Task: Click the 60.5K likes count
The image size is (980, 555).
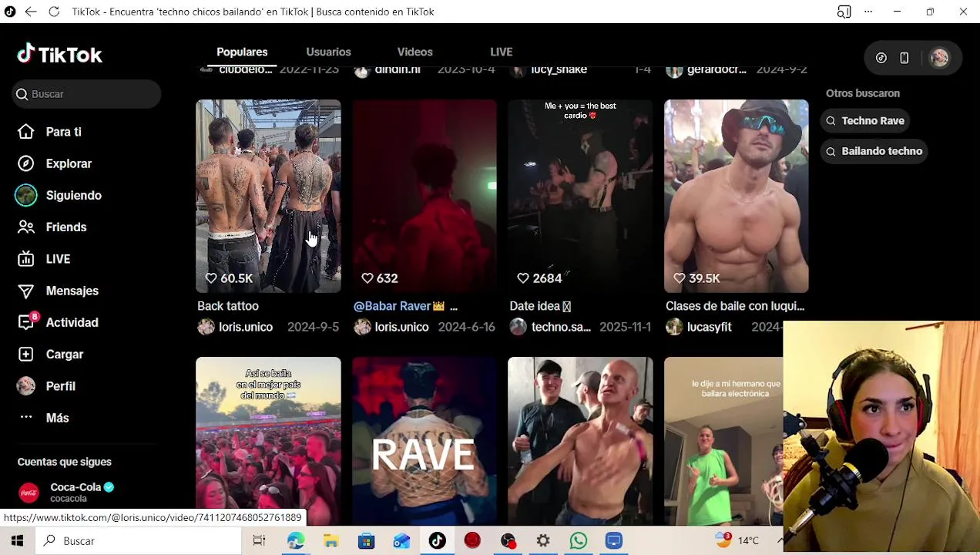Action: (229, 278)
